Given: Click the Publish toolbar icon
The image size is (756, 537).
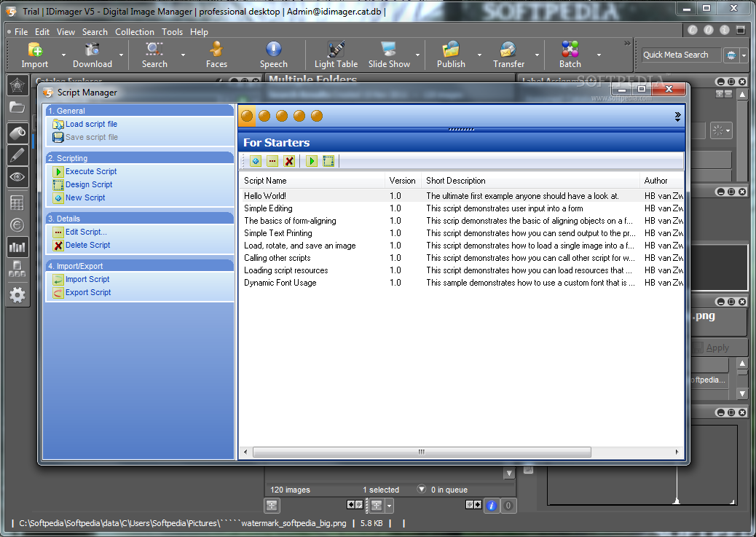Looking at the screenshot, I should (x=451, y=55).
